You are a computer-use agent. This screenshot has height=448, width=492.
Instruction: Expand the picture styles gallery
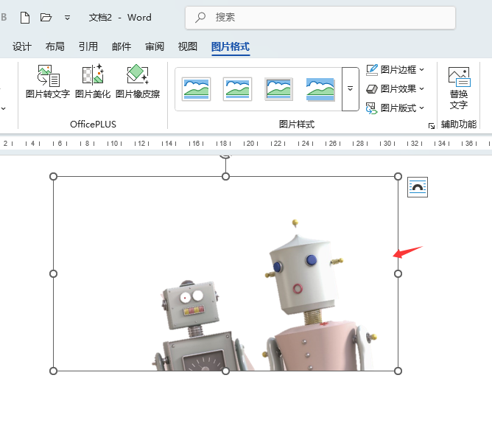point(351,88)
